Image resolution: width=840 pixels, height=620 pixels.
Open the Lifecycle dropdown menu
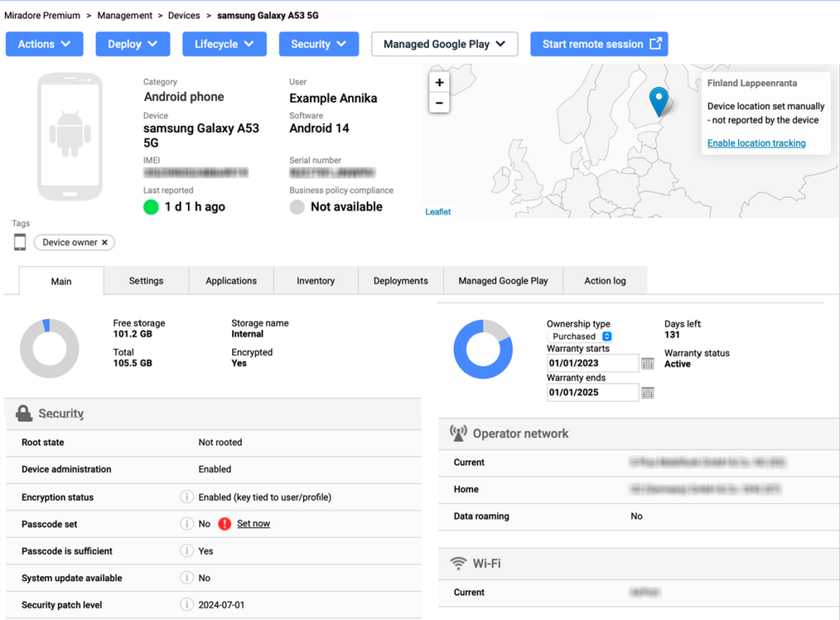point(225,44)
